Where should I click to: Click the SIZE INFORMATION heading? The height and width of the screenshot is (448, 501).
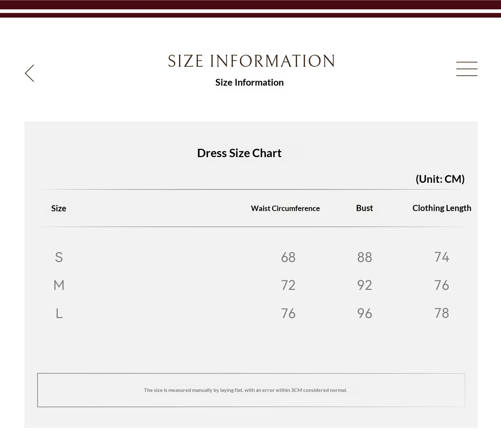(x=251, y=61)
